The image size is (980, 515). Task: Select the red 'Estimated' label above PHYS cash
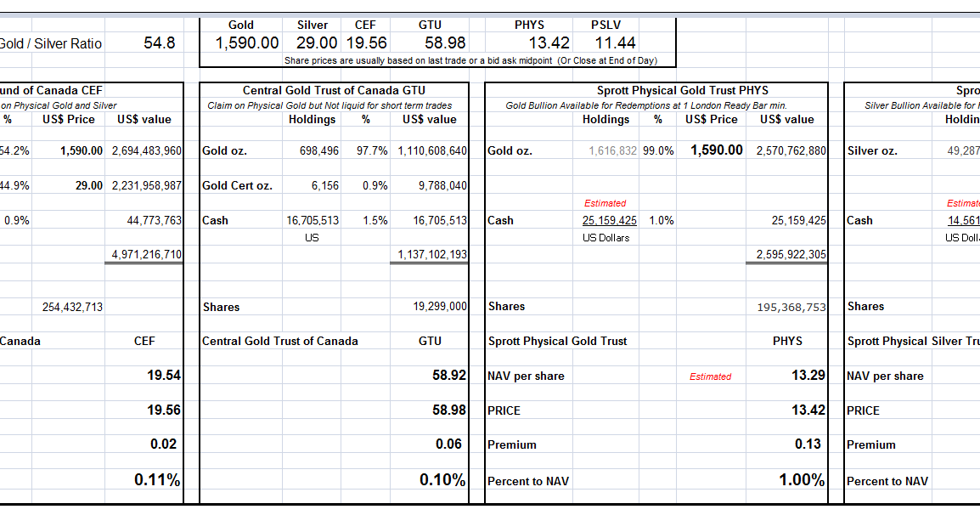[605, 203]
